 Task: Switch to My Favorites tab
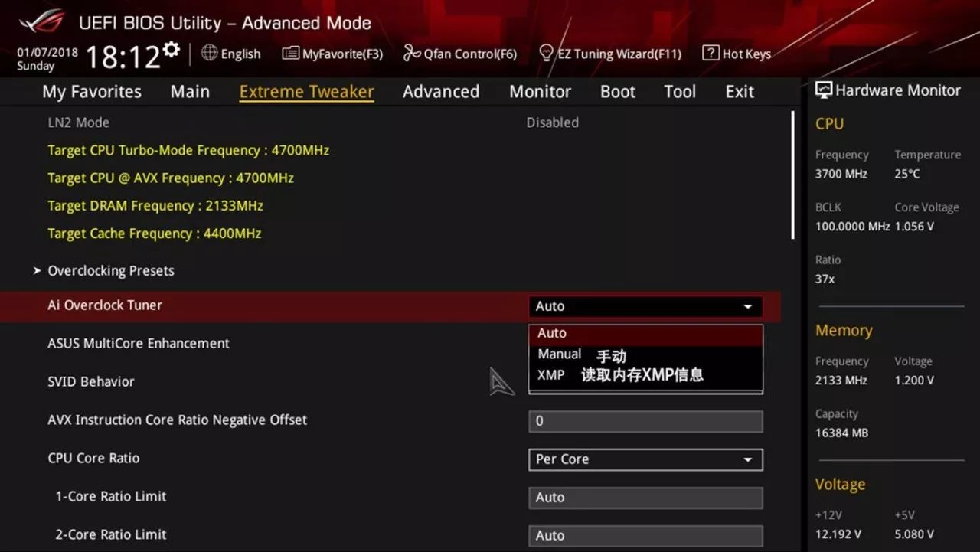(92, 92)
